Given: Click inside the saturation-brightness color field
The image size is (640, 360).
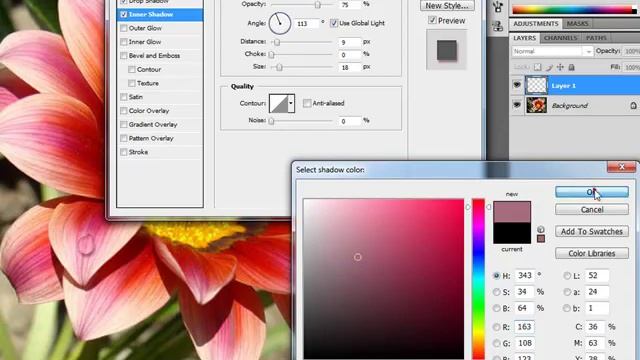Looking at the screenshot, I should click(x=383, y=280).
